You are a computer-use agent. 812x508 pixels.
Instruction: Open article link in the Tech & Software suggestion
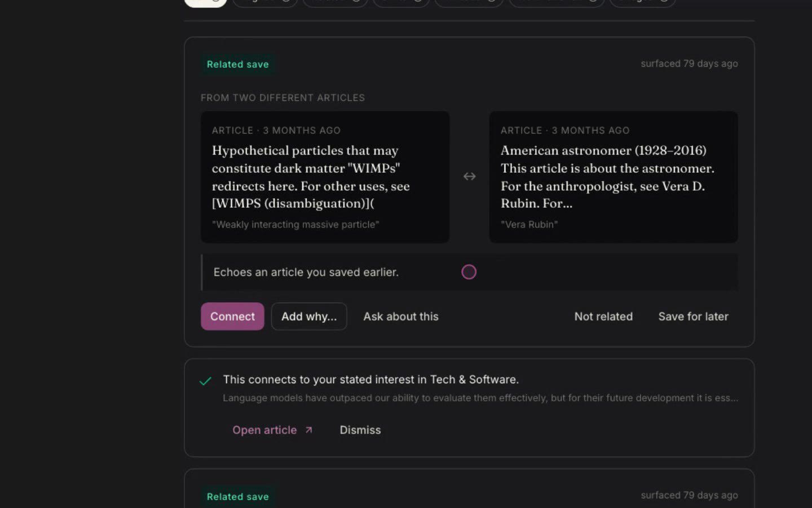pos(264,430)
